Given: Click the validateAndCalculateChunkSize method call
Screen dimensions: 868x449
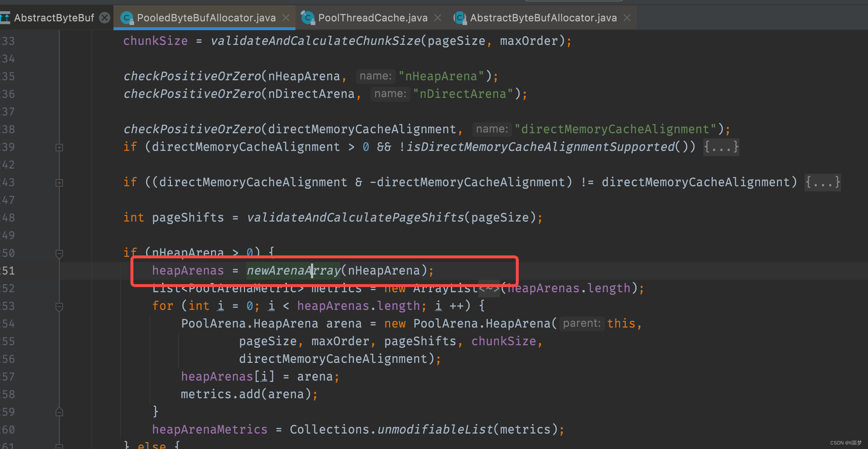Looking at the screenshot, I should point(315,41).
